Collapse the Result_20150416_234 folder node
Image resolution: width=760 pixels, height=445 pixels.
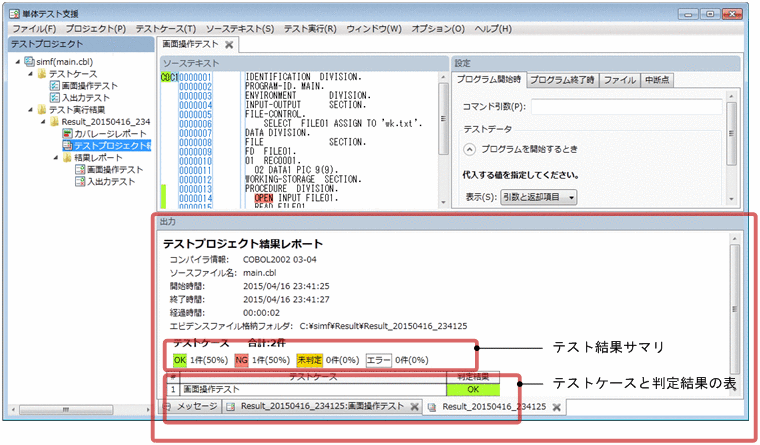tap(43, 122)
